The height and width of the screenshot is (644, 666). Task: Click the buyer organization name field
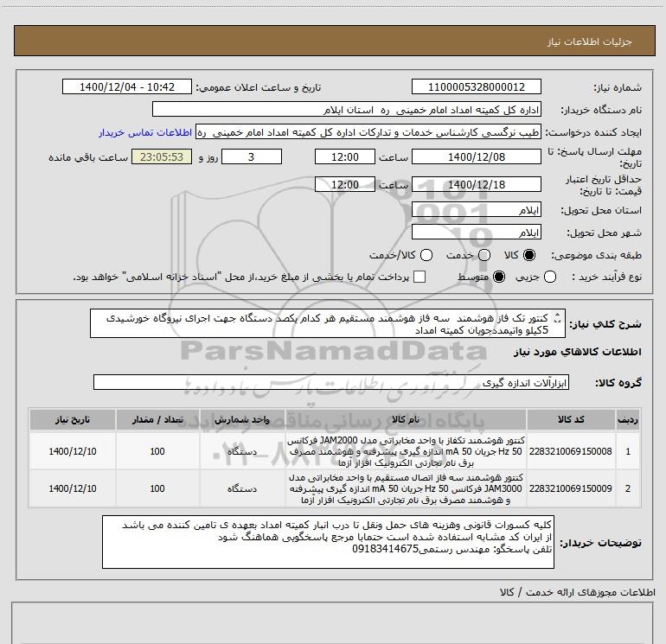[x=347, y=110]
